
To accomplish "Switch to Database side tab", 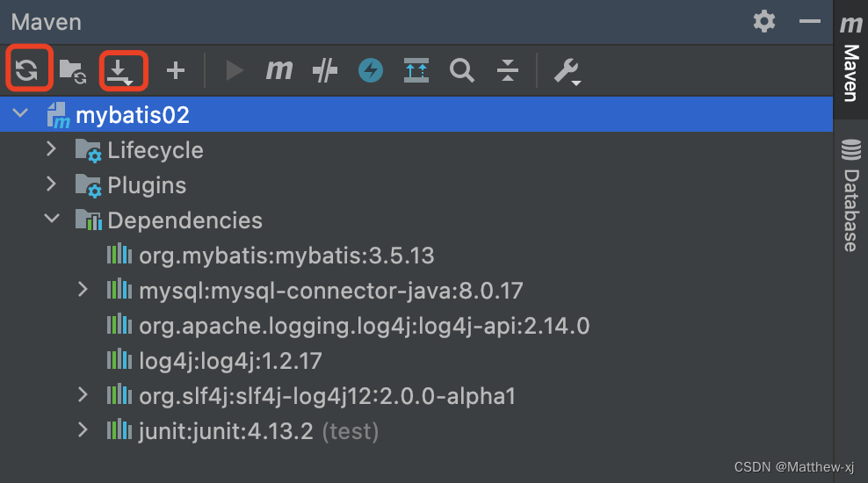I will click(x=850, y=195).
